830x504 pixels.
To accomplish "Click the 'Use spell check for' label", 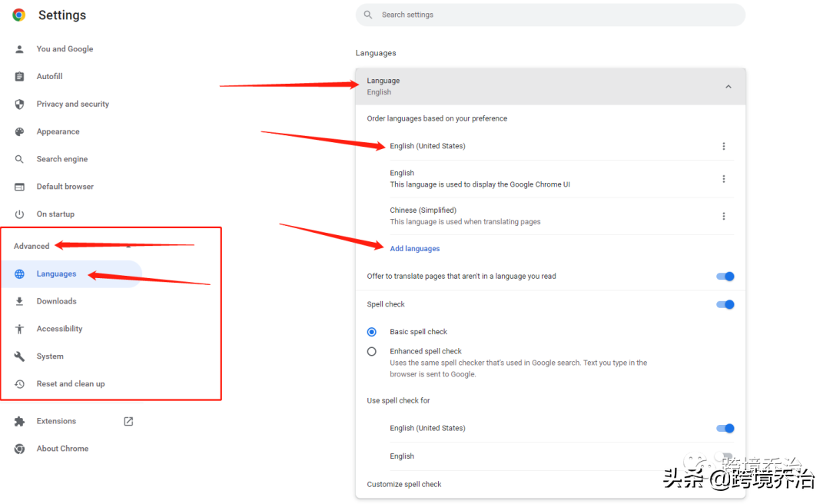I will coord(398,401).
